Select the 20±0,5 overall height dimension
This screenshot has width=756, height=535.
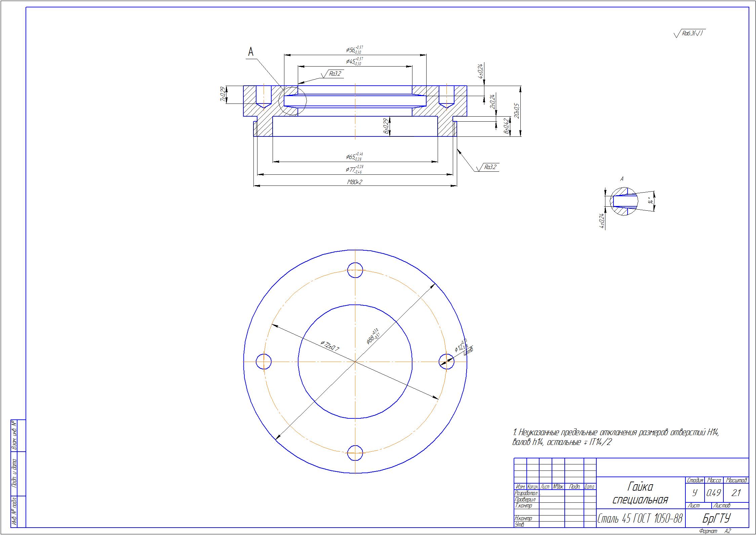point(517,111)
